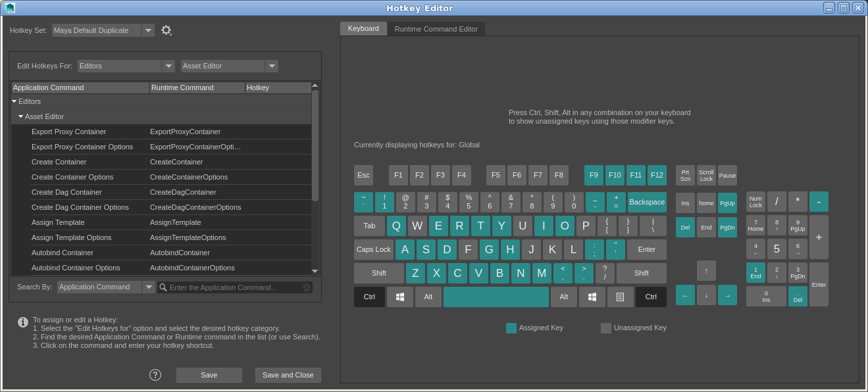Click the Num Lock key
This screenshot has height=392, width=868.
coord(755,201)
